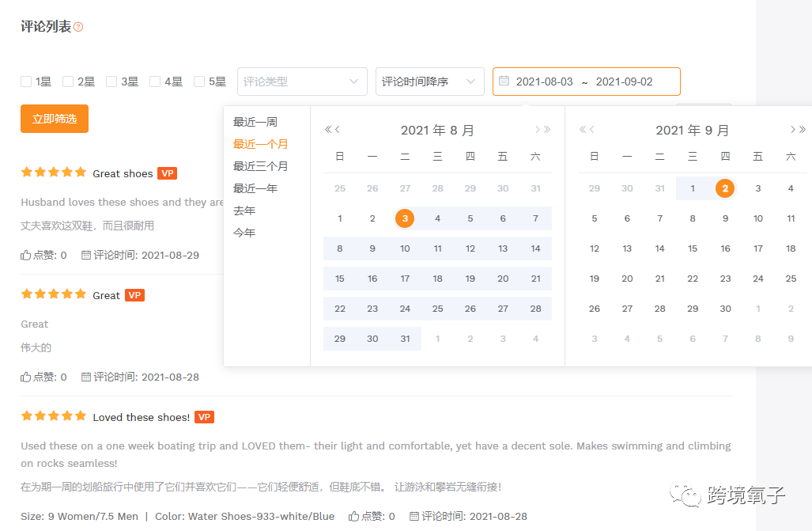Image resolution: width=812 pixels, height=531 pixels.
Task: Click 评论时间: 2021-08-29 text
Action: pyautogui.click(x=146, y=255)
